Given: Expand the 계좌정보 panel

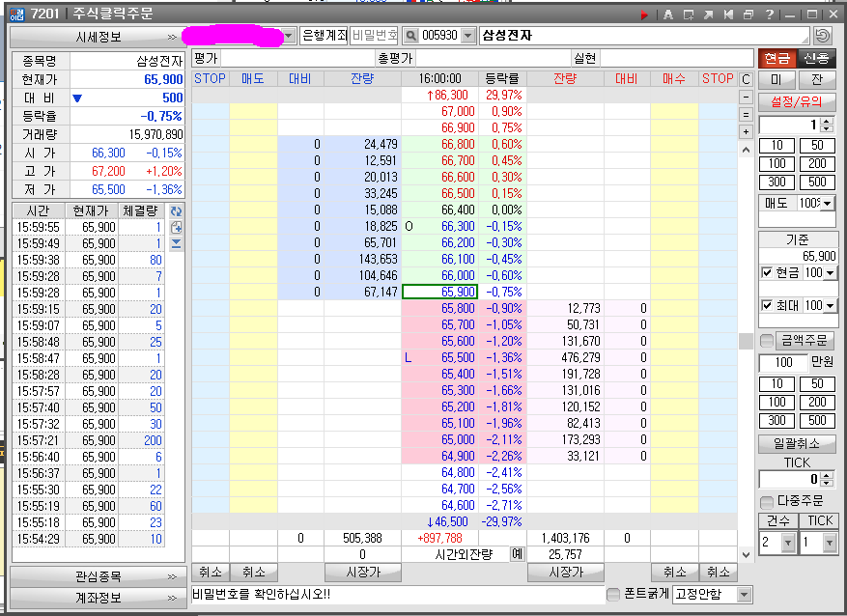Looking at the screenshot, I should (x=99, y=598).
